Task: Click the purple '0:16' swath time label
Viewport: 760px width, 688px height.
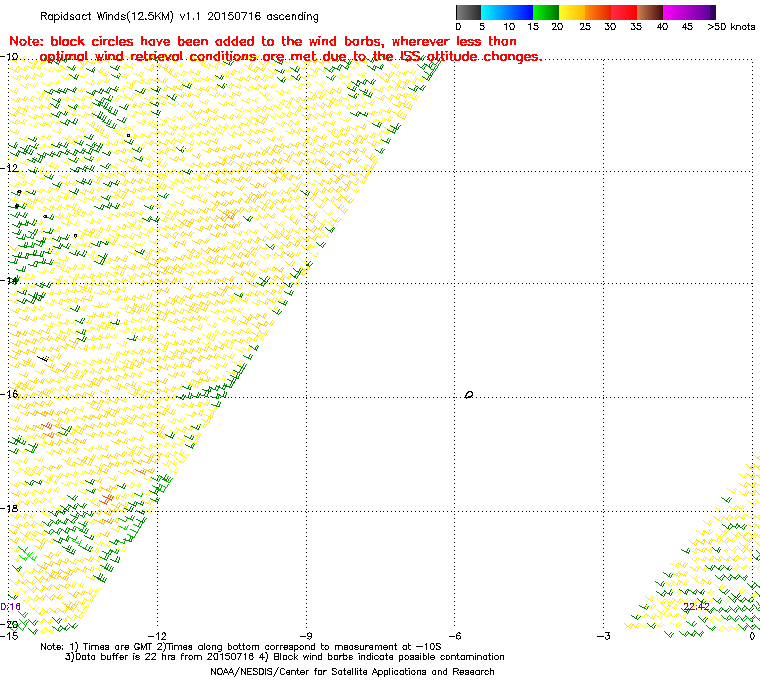Action: (10, 607)
